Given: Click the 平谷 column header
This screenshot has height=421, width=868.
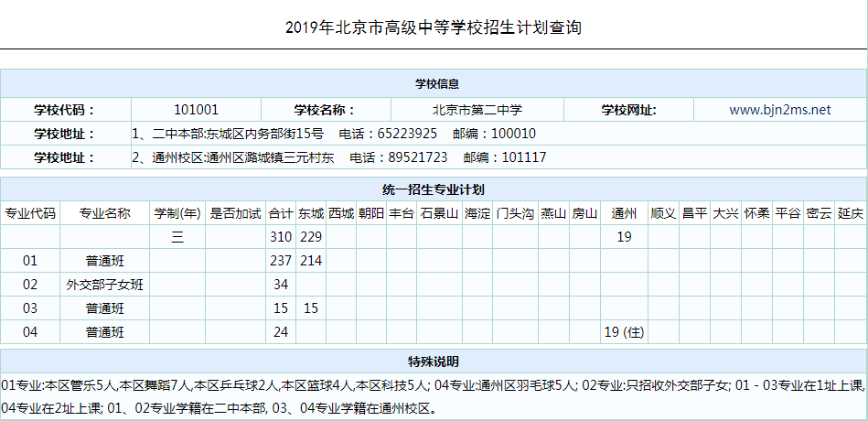Looking at the screenshot, I should 788,213.
